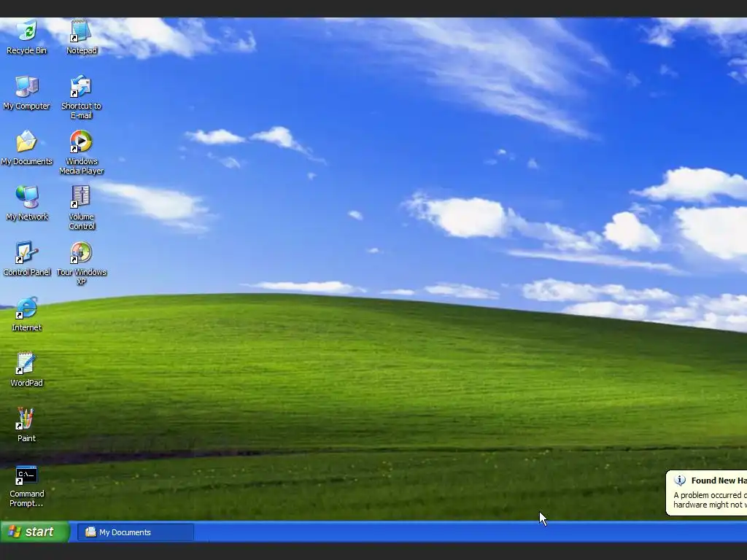The image size is (747, 560).
Task: Click the Tour Windows XP icon
Action: 81,252
